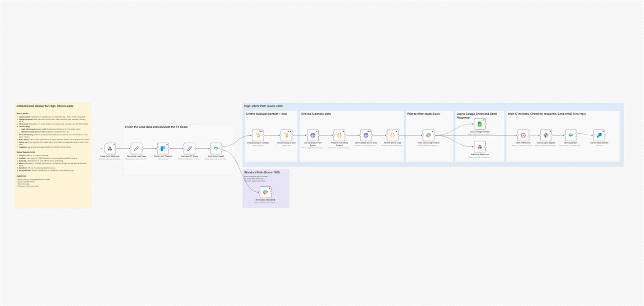Click the 'Create HubSpot contact + deal' heading
Viewport: 644px width, 306px height.
[267, 114]
